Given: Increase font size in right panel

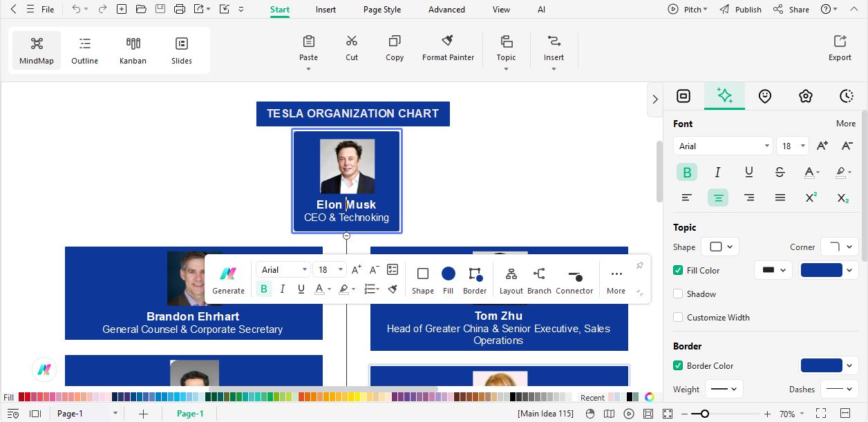Looking at the screenshot, I should click(822, 146).
